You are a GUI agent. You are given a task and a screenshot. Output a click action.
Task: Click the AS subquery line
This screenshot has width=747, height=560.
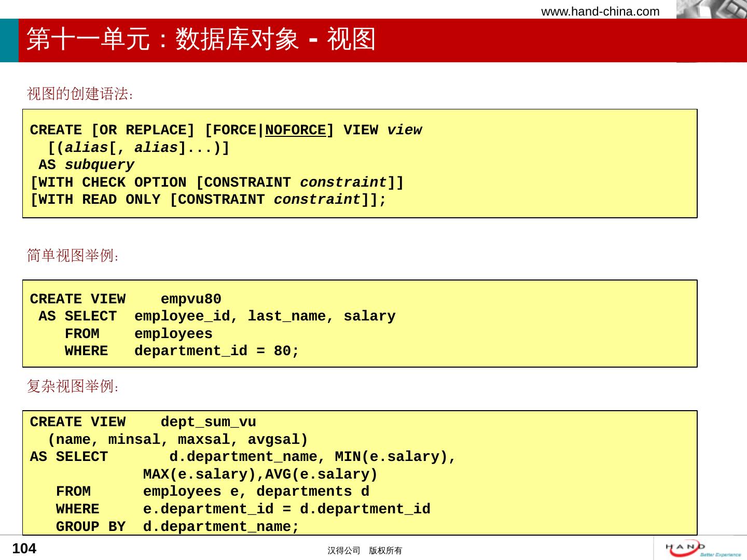coord(87,165)
